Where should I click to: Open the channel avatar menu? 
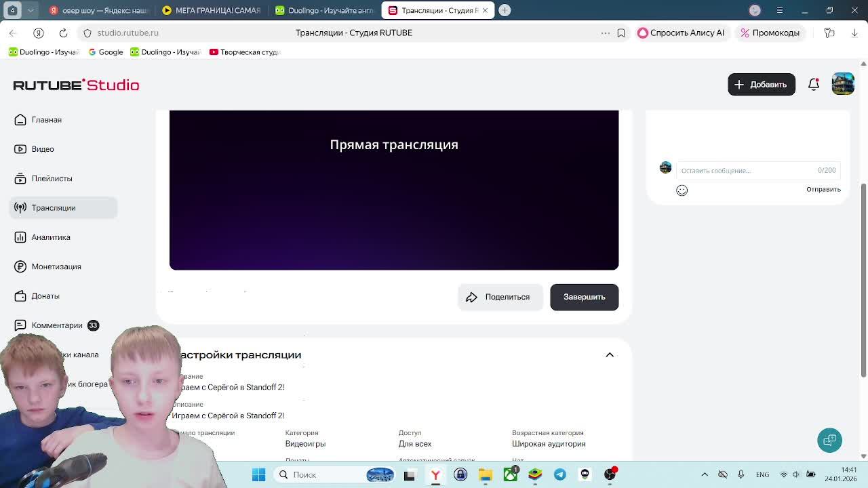(843, 84)
